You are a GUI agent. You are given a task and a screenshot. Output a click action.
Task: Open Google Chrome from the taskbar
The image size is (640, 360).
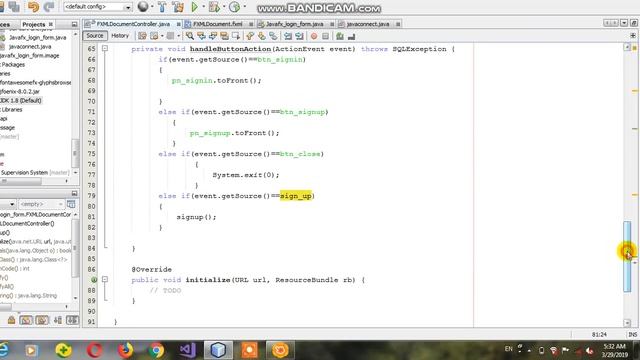point(156,350)
